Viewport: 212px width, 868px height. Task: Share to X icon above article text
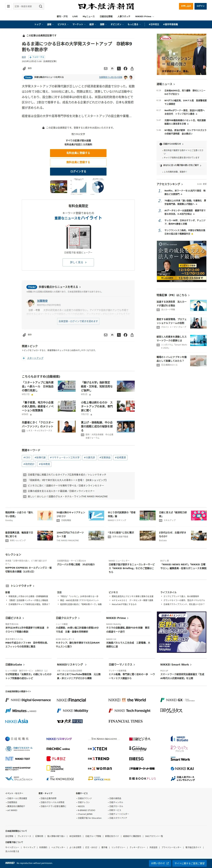tap(119, 68)
